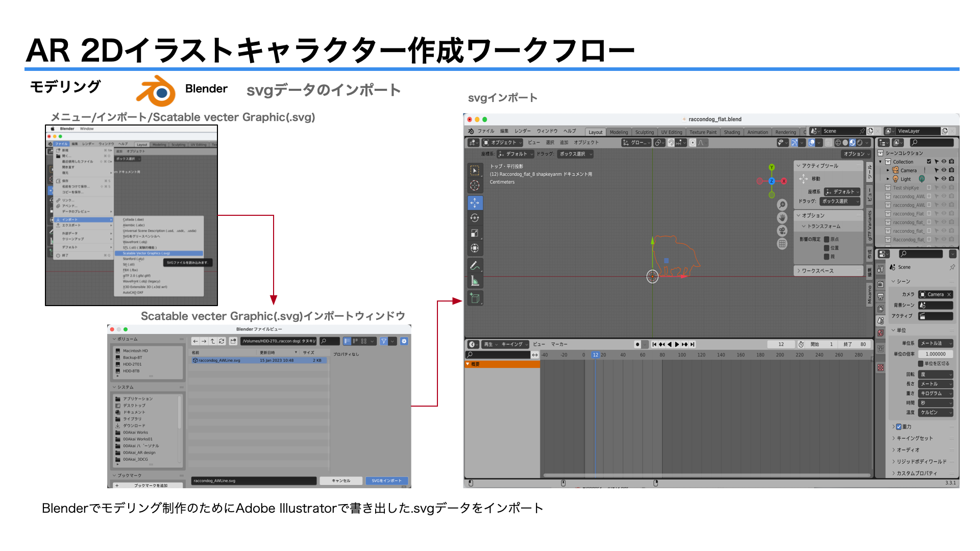Select the Annotate pencil tool

click(x=475, y=265)
